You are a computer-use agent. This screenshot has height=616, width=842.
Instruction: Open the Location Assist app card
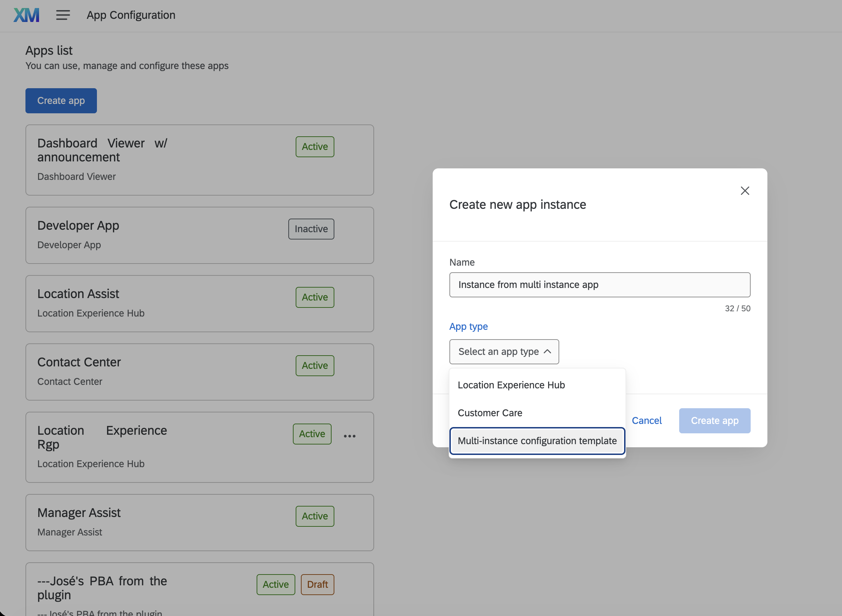[x=199, y=304]
